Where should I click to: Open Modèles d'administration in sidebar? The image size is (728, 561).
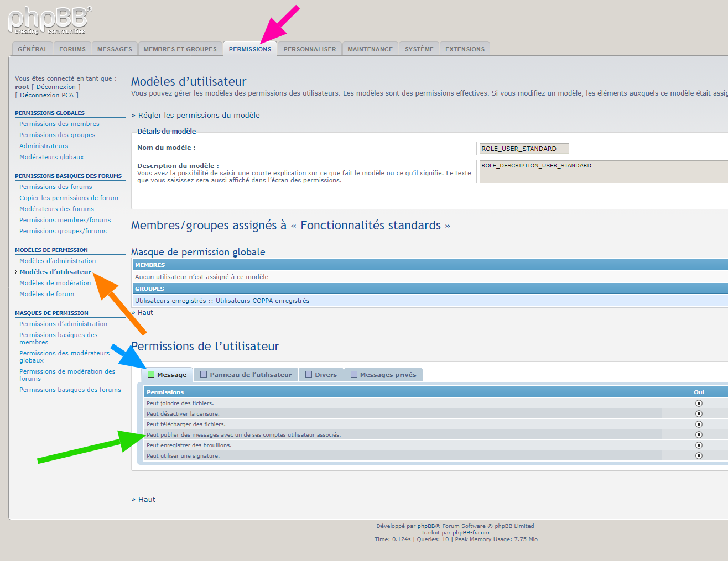click(x=58, y=261)
